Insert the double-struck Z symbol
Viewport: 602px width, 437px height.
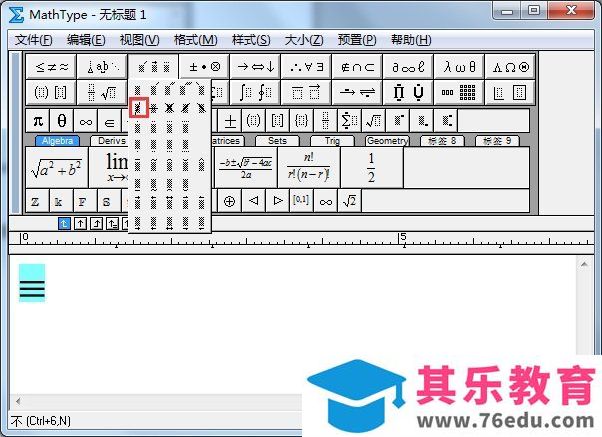(x=37, y=201)
